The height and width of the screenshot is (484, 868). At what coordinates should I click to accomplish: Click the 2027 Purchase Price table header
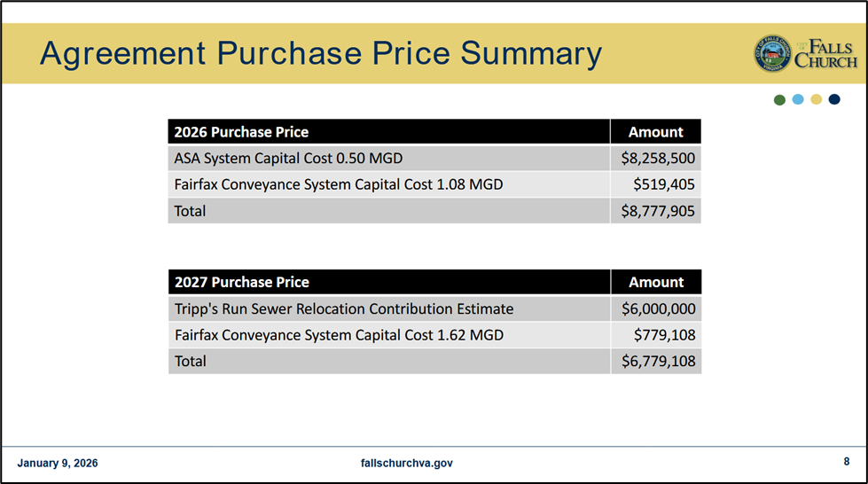click(x=242, y=282)
